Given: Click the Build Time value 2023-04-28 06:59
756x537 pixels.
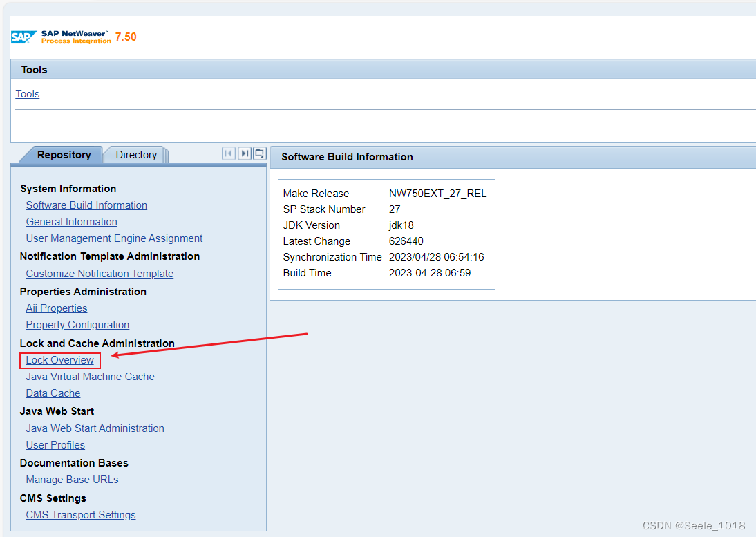Looking at the screenshot, I should tap(430, 273).
